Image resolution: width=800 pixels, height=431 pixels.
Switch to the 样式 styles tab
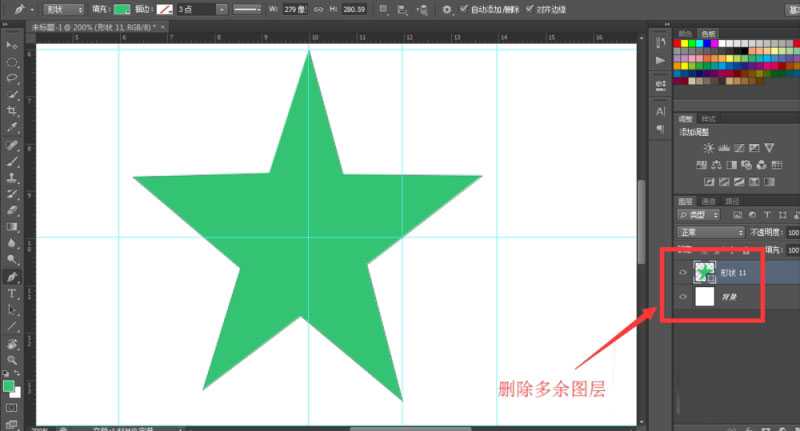pyautogui.click(x=708, y=119)
